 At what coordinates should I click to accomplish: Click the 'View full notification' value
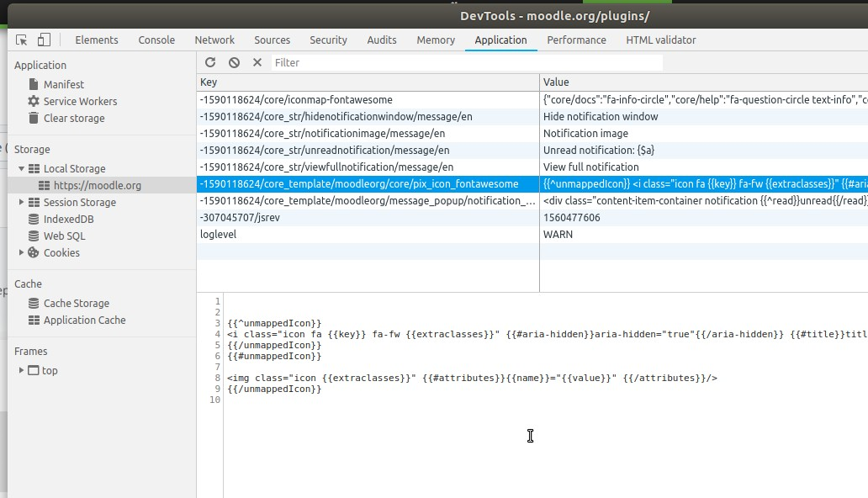(x=590, y=167)
